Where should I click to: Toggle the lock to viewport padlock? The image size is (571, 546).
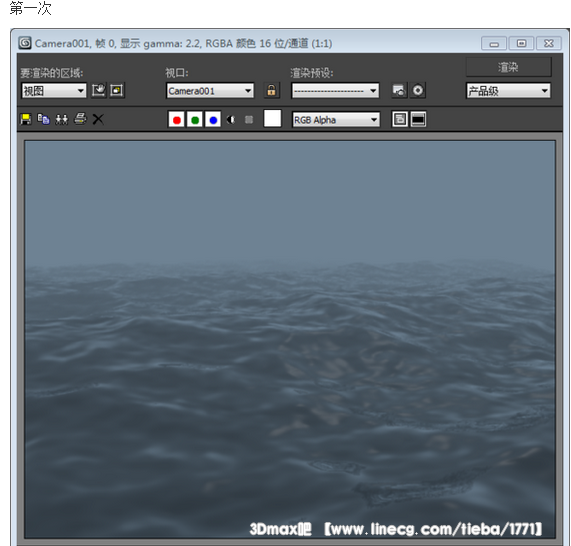[271, 90]
